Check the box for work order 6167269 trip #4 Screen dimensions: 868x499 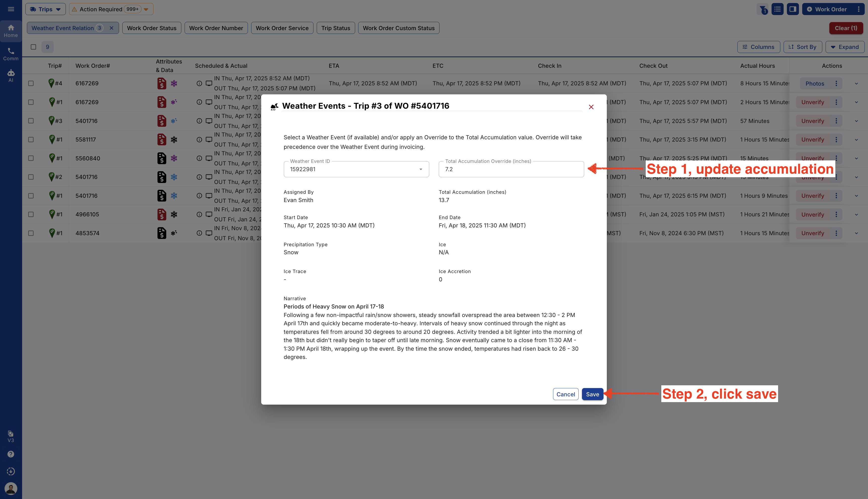tap(31, 83)
